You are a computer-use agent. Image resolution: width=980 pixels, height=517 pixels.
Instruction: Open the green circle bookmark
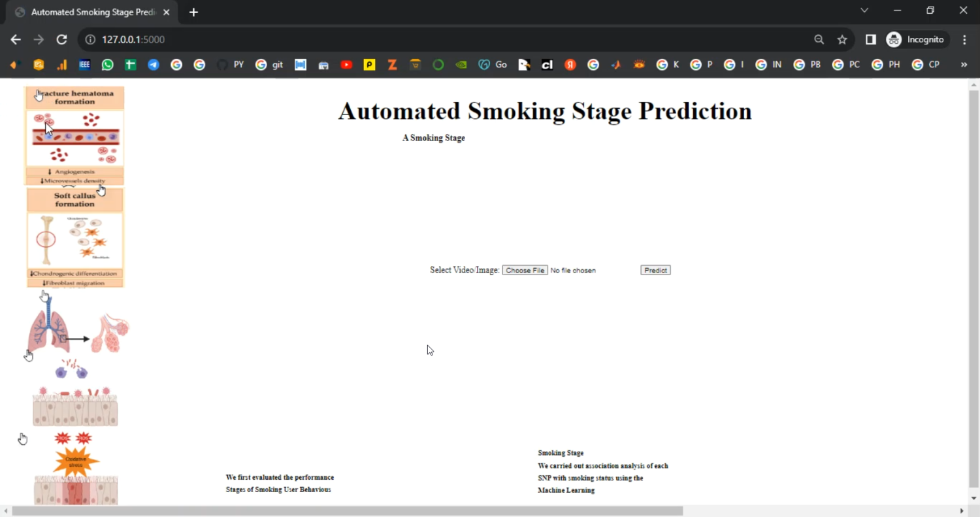(x=438, y=65)
